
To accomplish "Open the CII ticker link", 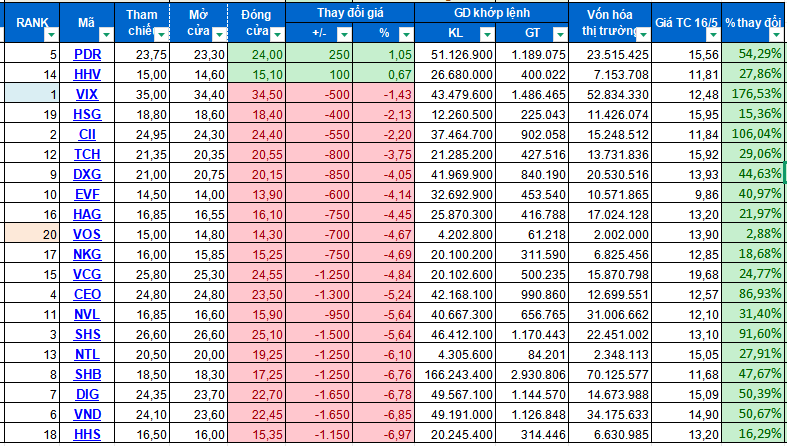I will tap(87, 134).
